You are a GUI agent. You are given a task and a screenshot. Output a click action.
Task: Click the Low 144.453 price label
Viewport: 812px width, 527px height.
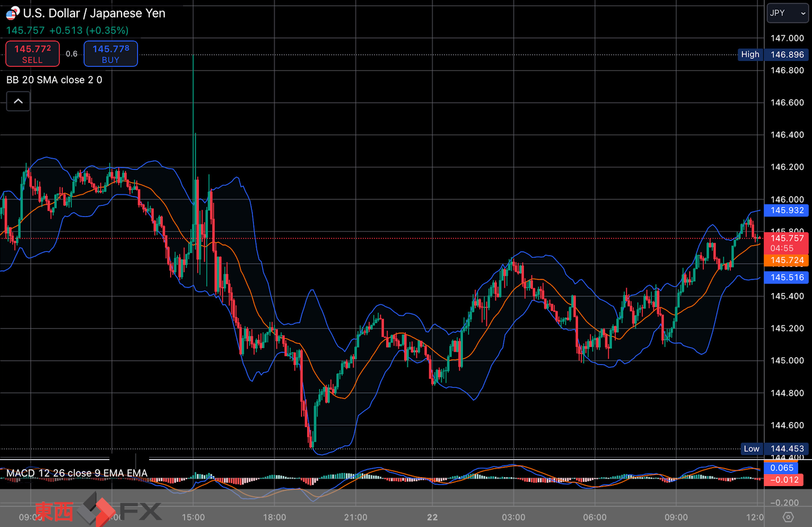(775, 449)
